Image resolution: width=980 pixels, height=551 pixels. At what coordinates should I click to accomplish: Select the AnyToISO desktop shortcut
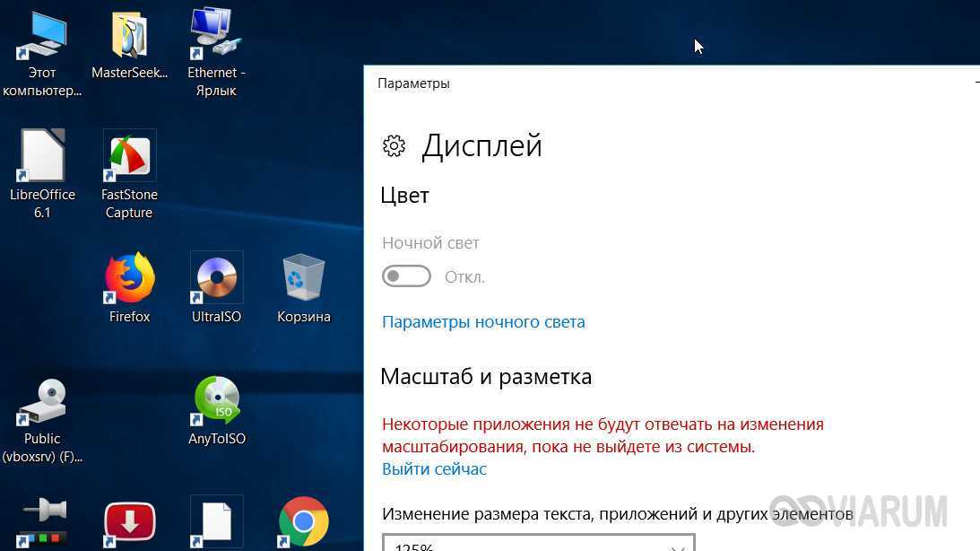click(x=216, y=401)
